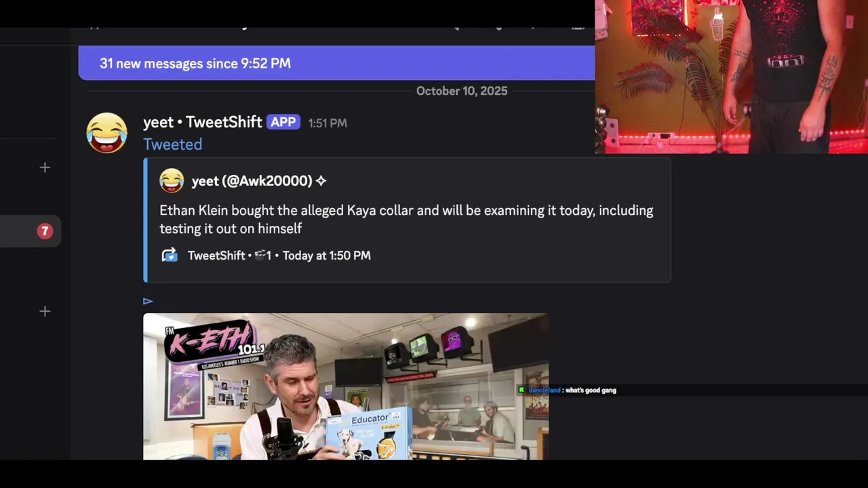Click the APP badge next to TweetShift
Viewport: 868px width, 488px height.
pyautogui.click(x=283, y=122)
